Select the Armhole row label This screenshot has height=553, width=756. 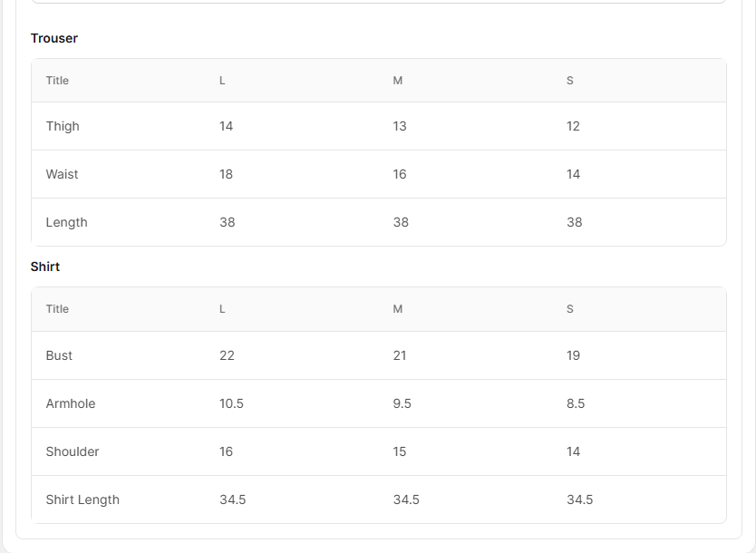tap(71, 403)
